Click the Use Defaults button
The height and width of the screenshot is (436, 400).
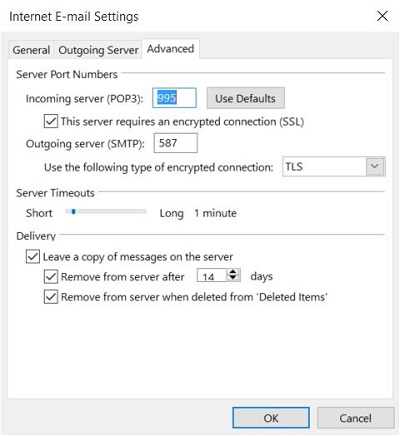[x=245, y=98]
